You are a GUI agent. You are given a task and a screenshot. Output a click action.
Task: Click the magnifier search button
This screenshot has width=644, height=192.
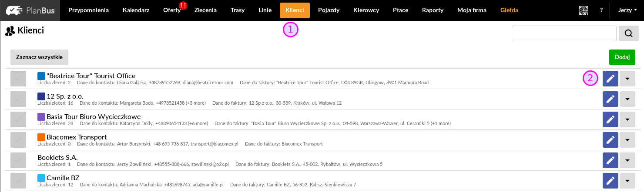coord(629,33)
